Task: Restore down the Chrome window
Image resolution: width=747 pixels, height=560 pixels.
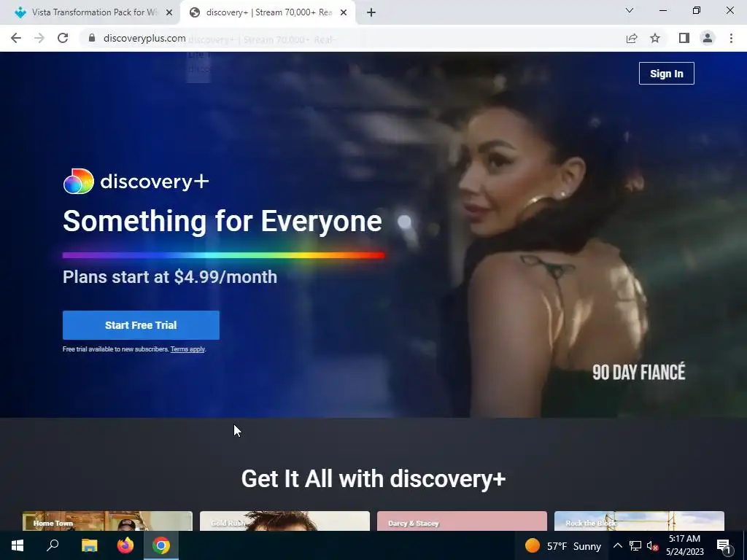Action: [x=697, y=10]
